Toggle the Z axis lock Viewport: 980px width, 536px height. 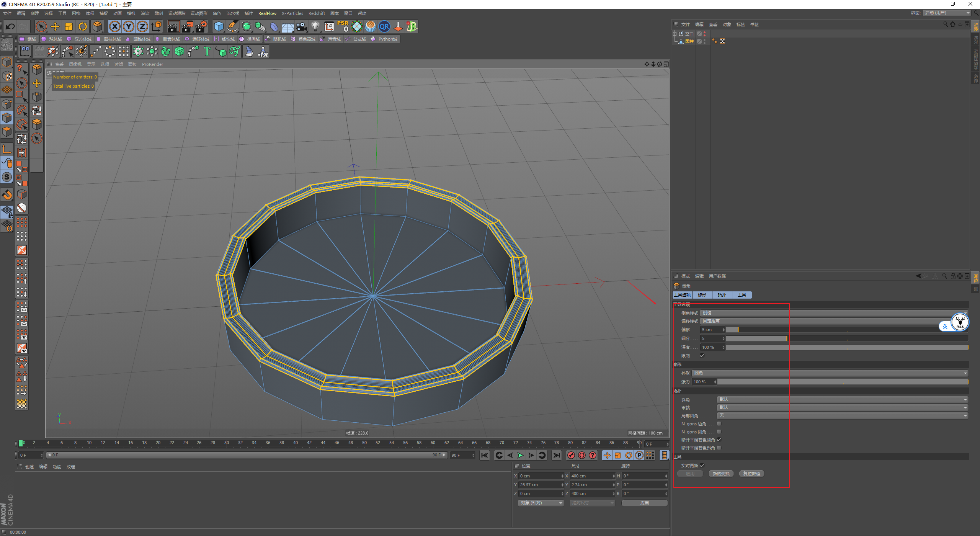[x=142, y=26]
